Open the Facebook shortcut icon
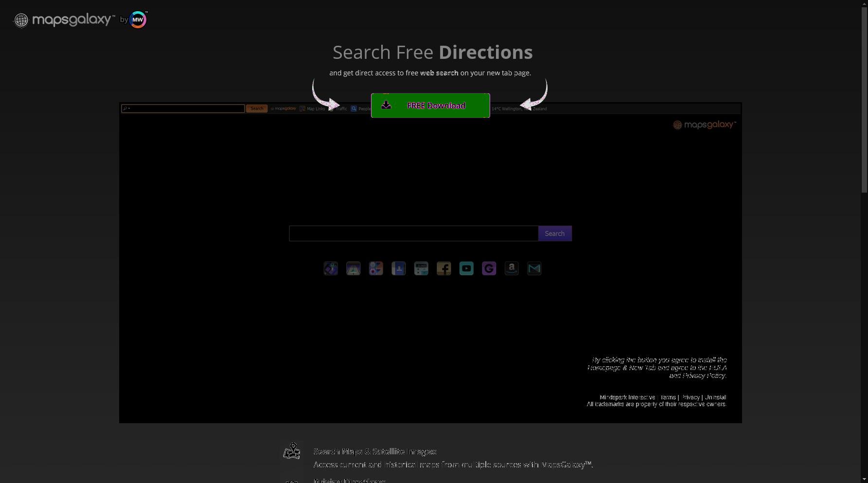The width and height of the screenshot is (868, 483). [444, 268]
